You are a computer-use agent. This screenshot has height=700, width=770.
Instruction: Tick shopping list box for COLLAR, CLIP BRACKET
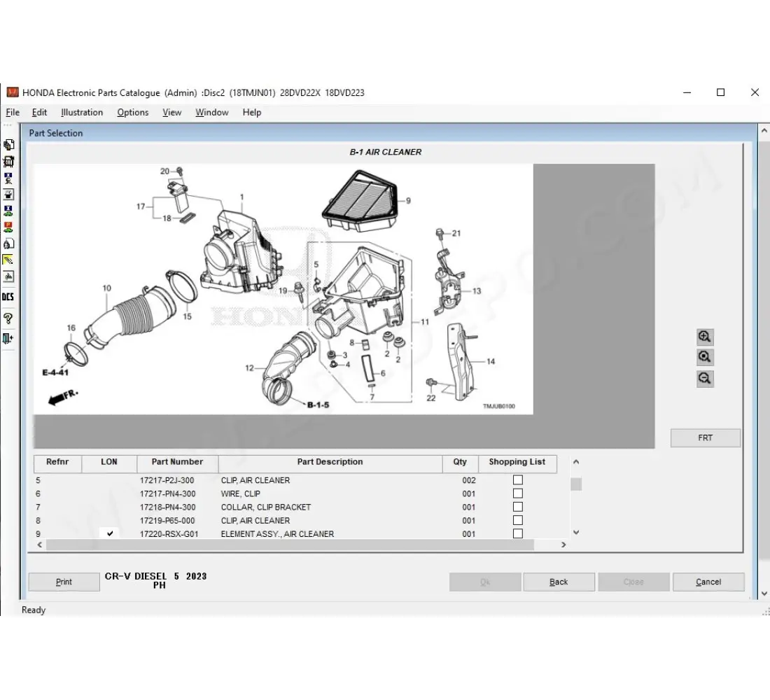click(517, 507)
